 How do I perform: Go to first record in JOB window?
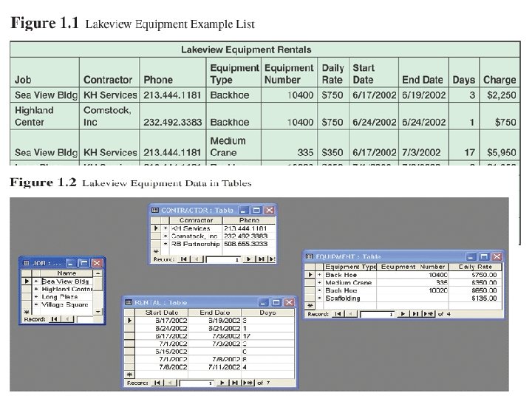[54, 319]
